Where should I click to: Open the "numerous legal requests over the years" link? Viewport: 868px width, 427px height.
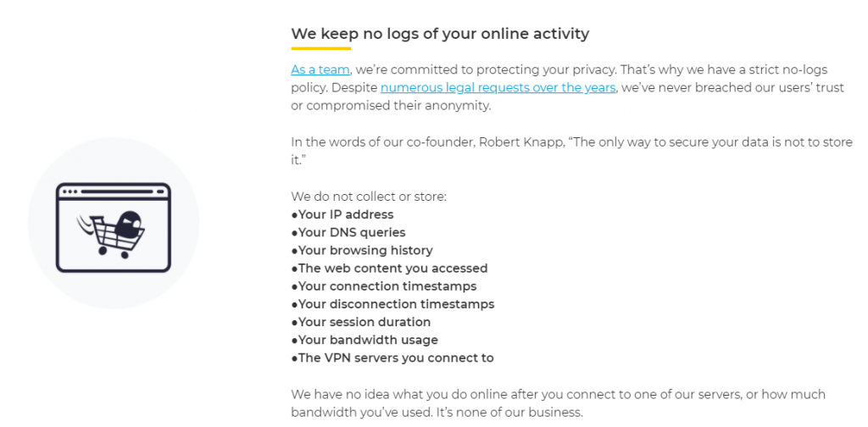pyautogui.click(x=498, y=87)
